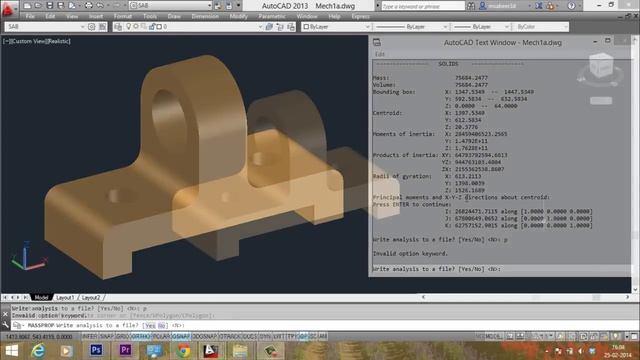Image resolution: width=640 pixels, height=360 pixels.
Task: Click the Open file icon in Quick Access
Action: point(38,6)
